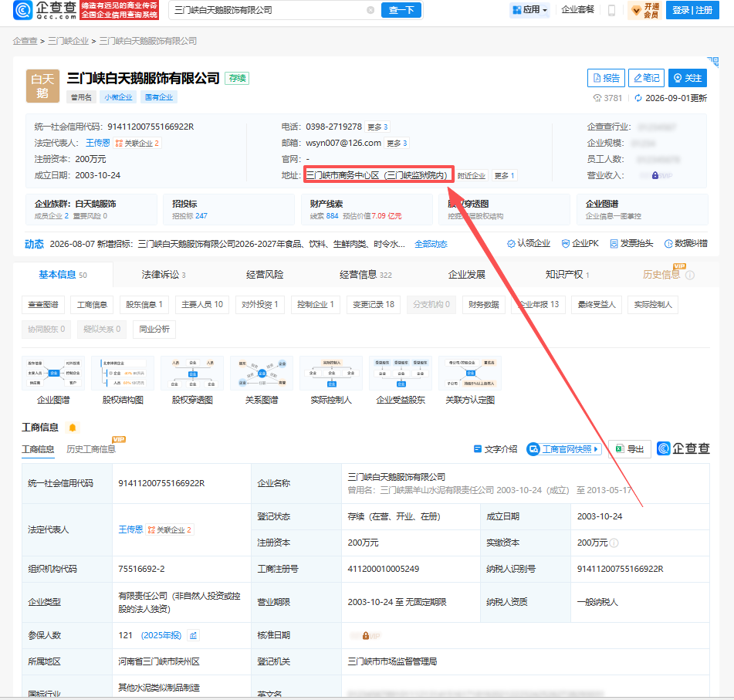Open the 企业套餐 menu link

(x=577, y=10)
